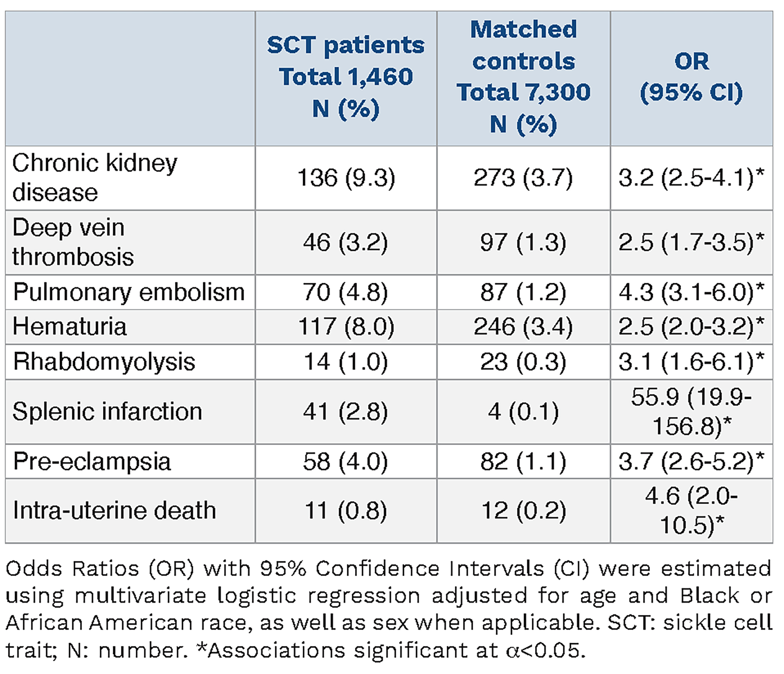Select the Deep vein thrombosis row label
Viewport: 784px width, 674px height.
click(73, 242)
